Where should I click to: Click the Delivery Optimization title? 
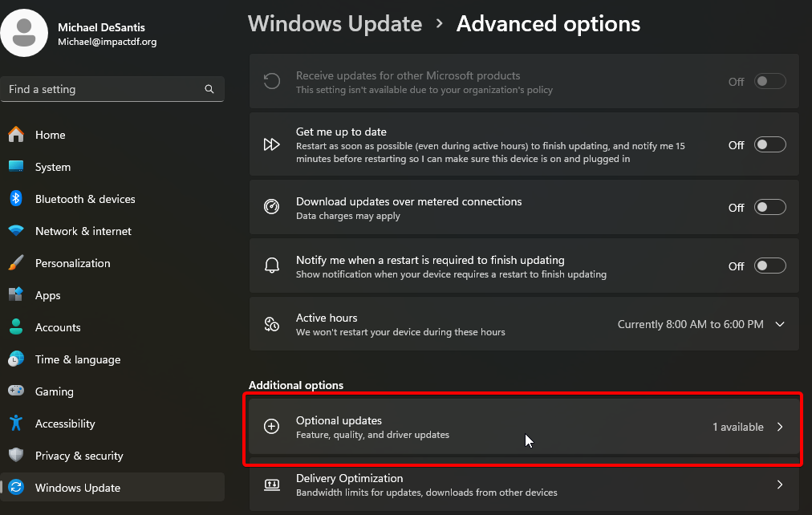(349, 478)
